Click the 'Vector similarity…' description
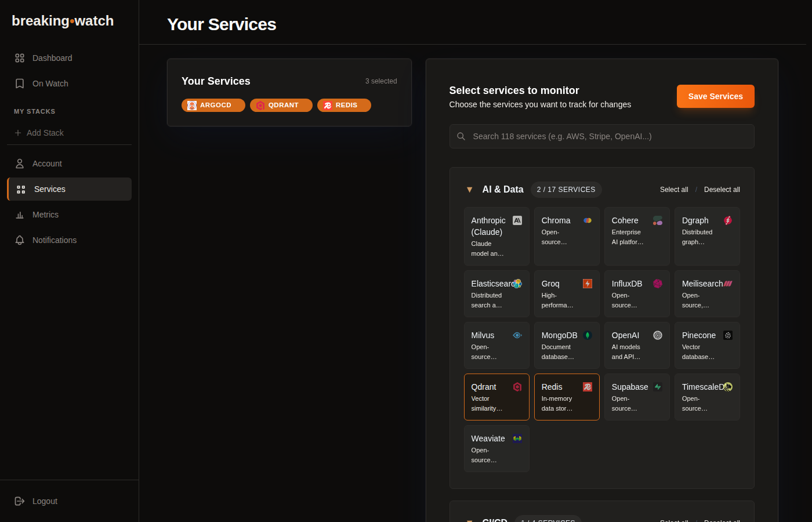The height and width of the screenshot is (522, 812). [x=487, y=404]
